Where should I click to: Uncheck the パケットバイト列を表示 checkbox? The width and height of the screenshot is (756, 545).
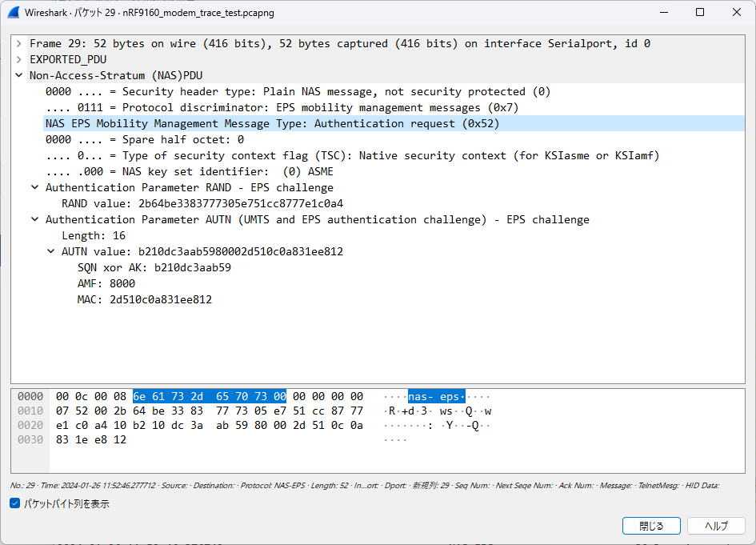pyautogui.click(x=15, y=503)
